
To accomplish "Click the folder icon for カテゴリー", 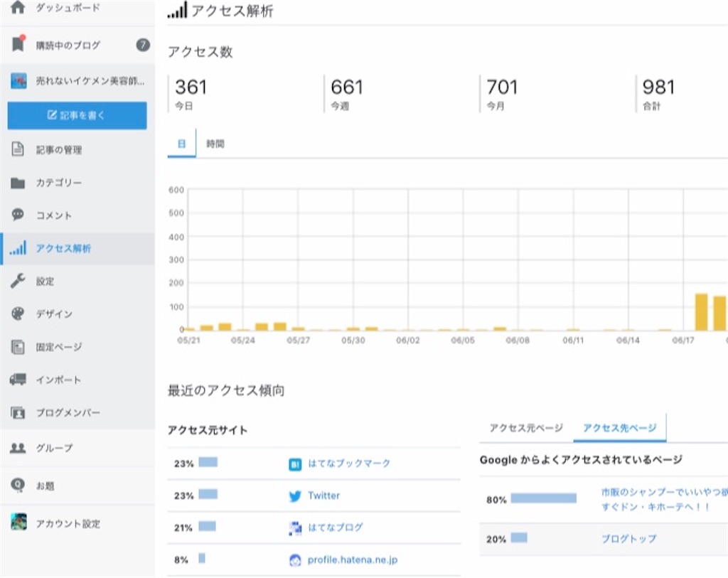I will (18, 183).
